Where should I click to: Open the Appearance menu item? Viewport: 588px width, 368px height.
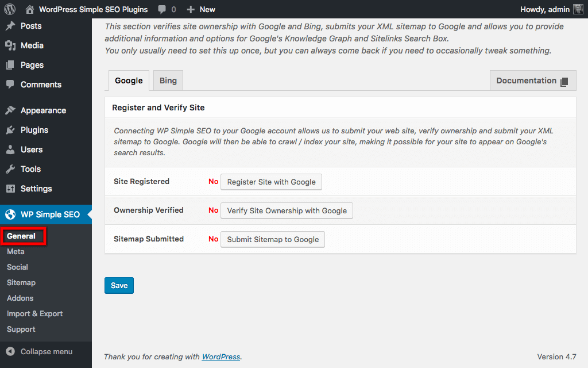pyautogui.click(x=43, y=110)
